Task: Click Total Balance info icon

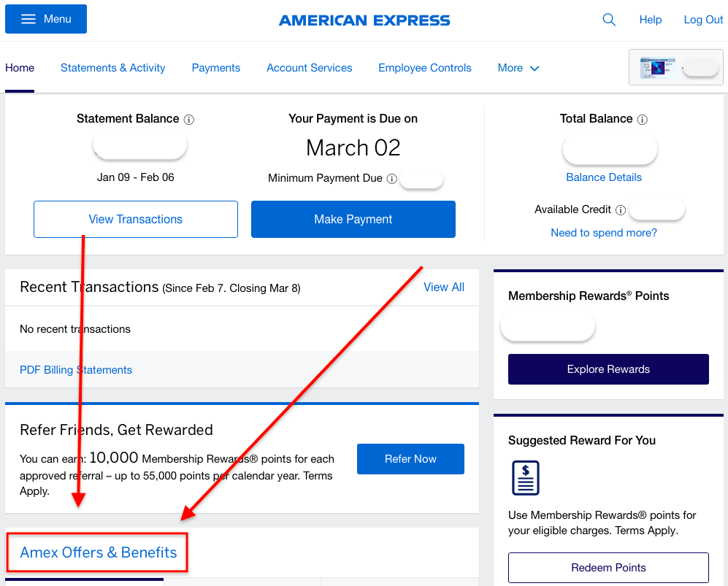Action: 642,120
